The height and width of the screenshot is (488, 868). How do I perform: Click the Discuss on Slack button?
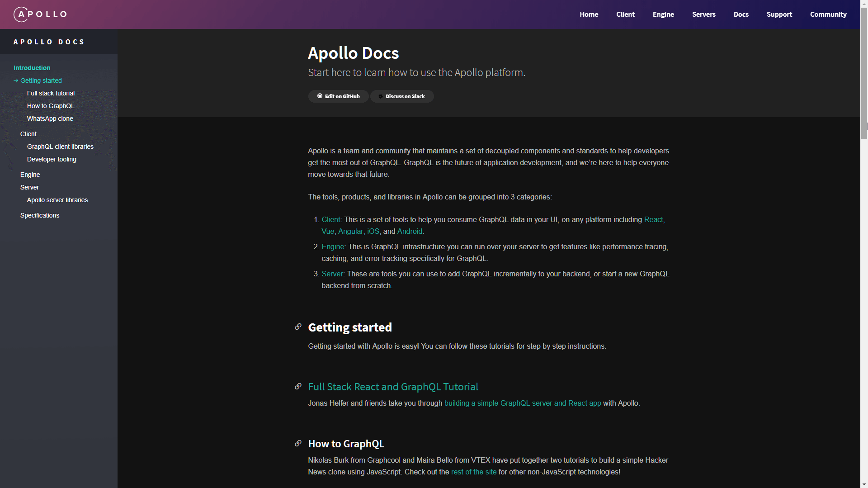[402, 96]
